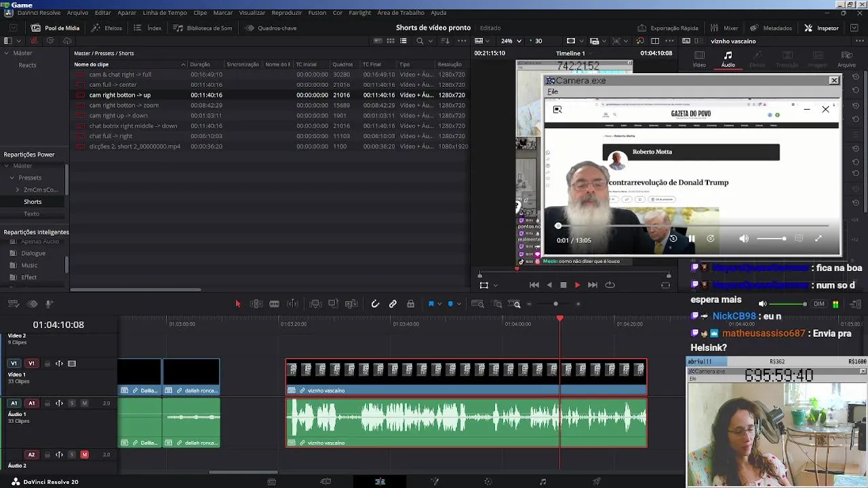Click media pool search icon
Image resolution: width=868 pixels, height=488 pixels.
coord(420,41)
